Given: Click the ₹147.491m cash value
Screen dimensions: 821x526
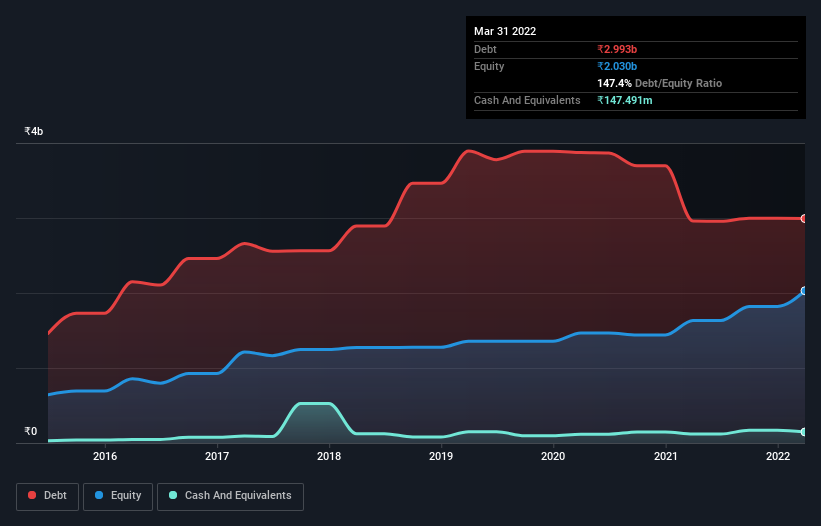Looking at the screenshot, I should pyautogui.click(x=625, y=100).
